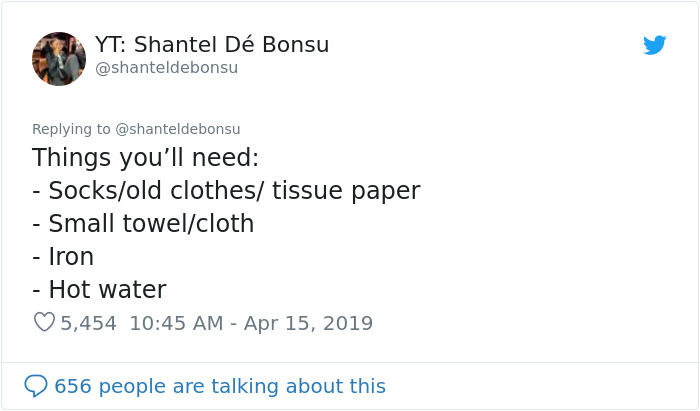
Task: Open Shantel Dé Bonsu's profile picture
Action: [x=59, y=58]
